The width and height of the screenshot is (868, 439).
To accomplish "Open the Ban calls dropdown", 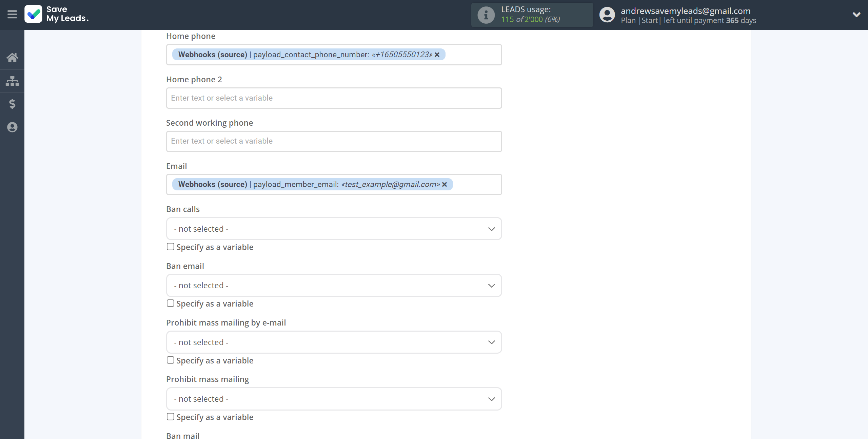I will 334,229.
